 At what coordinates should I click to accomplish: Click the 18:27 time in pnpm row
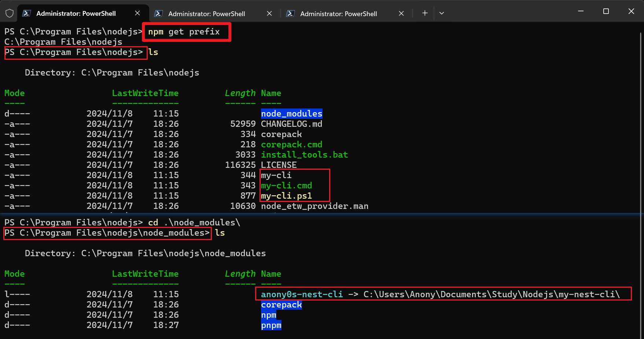tap(166, 325)
